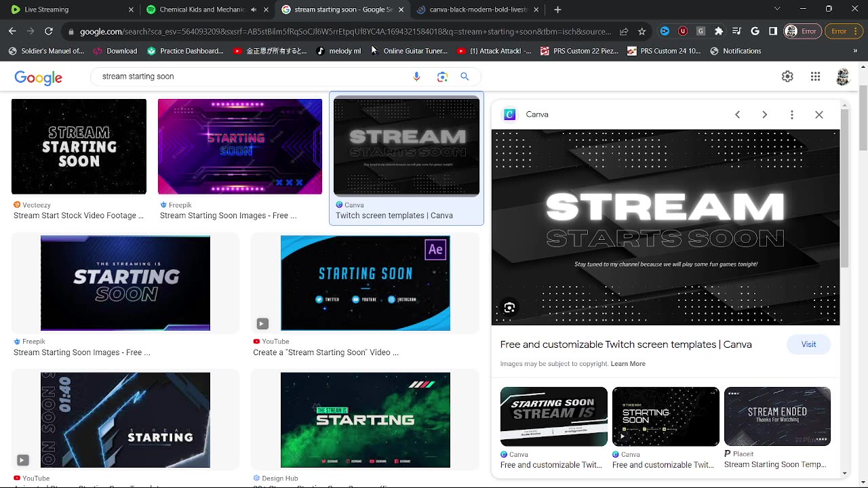The image size is (868, 488).
Task: Close the Canva image preview panel
Action: [819, 115]
